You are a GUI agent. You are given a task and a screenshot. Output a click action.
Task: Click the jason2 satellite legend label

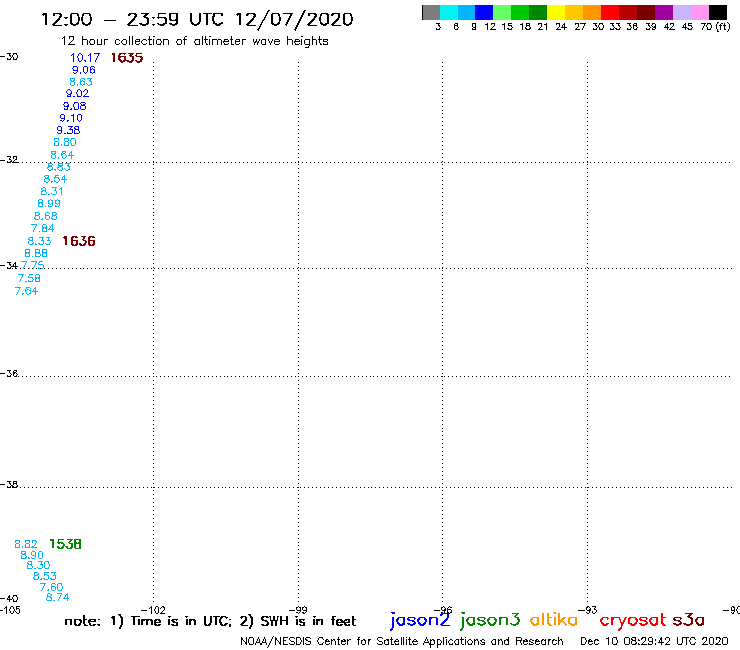pos(420,620)
